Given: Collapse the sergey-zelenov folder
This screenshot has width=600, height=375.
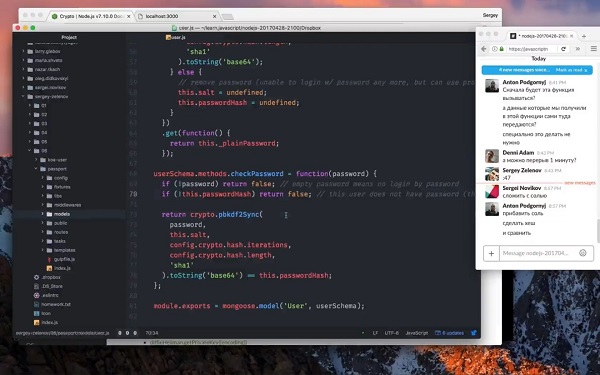Looking at the screenshot, I should click(23, 96).
